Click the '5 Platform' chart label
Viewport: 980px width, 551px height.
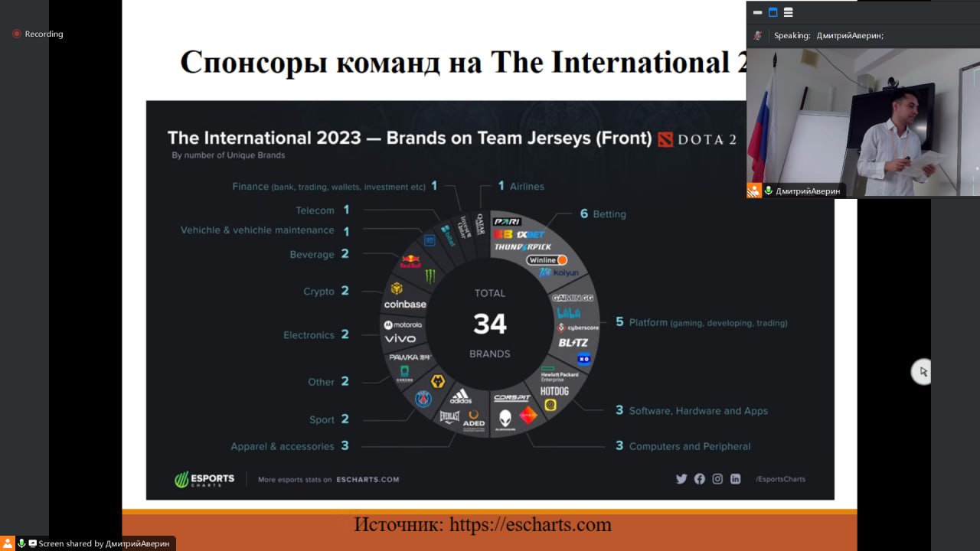click(701, 323)
